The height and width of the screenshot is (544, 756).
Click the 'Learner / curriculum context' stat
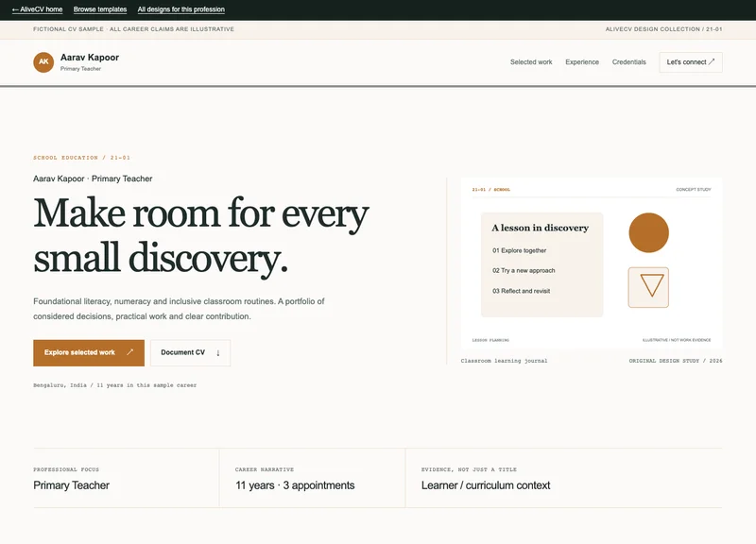[486, 485]
